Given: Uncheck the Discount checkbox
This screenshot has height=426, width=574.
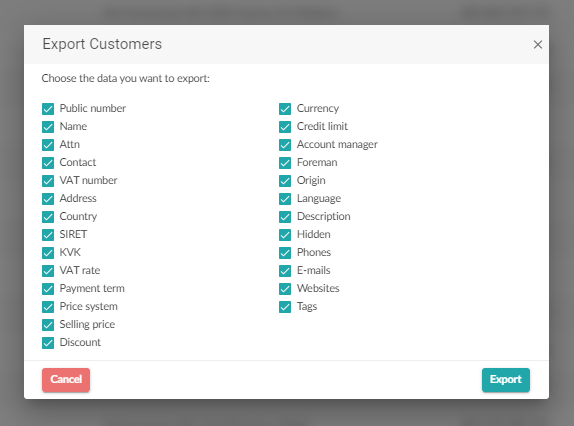Looking at the screenshot, I should point(48,343).
